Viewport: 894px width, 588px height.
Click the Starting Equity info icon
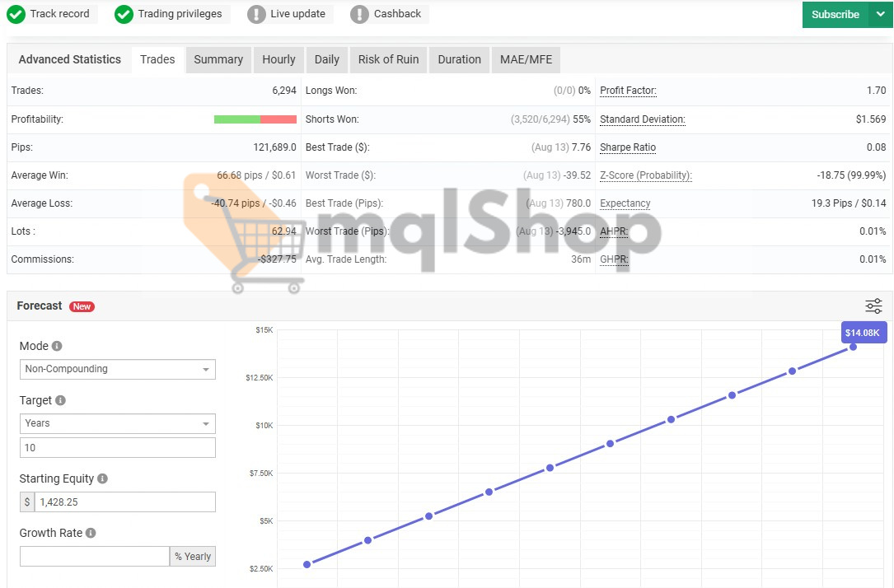103,478
